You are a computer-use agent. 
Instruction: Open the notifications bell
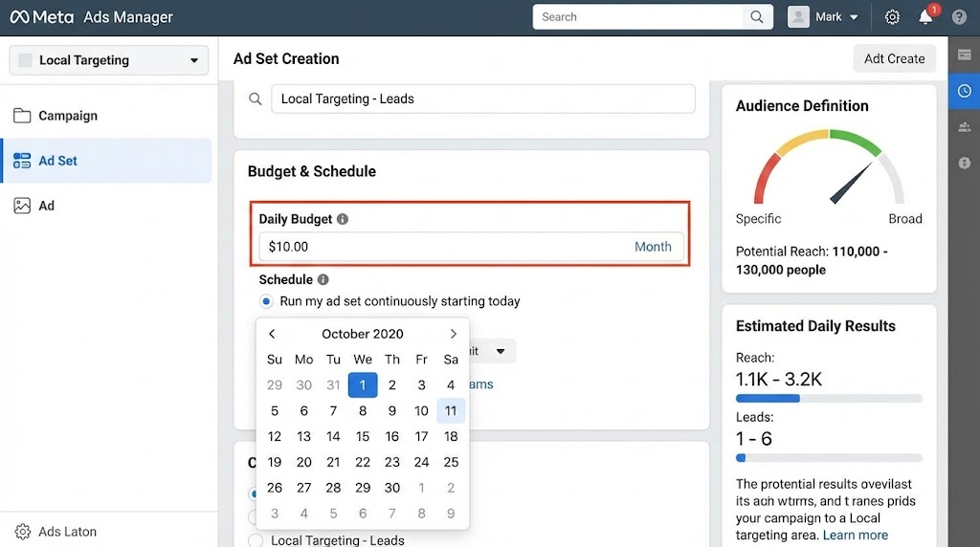tap(925, 17)
